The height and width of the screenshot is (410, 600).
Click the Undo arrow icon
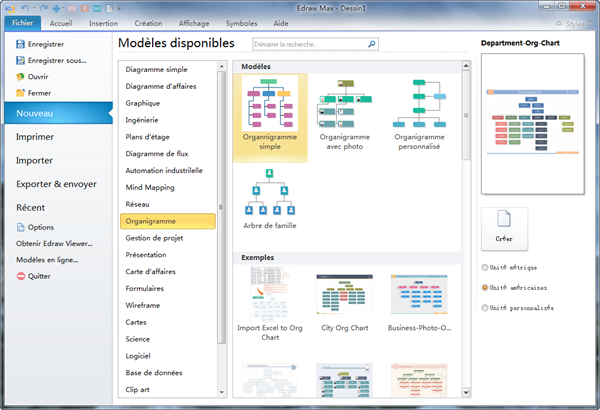[24, 8]
